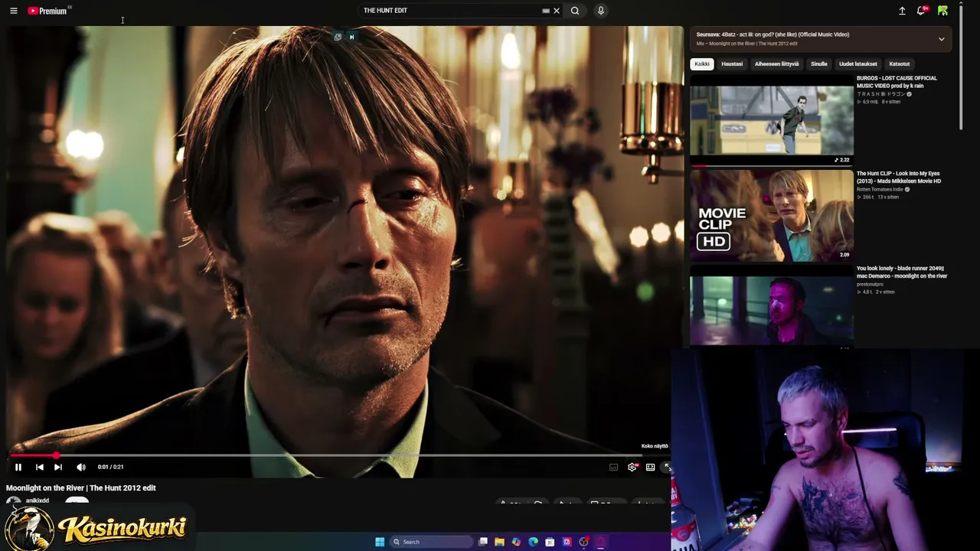
Task: Click the Windows taskbar Search box
Action: pos(431,542)
